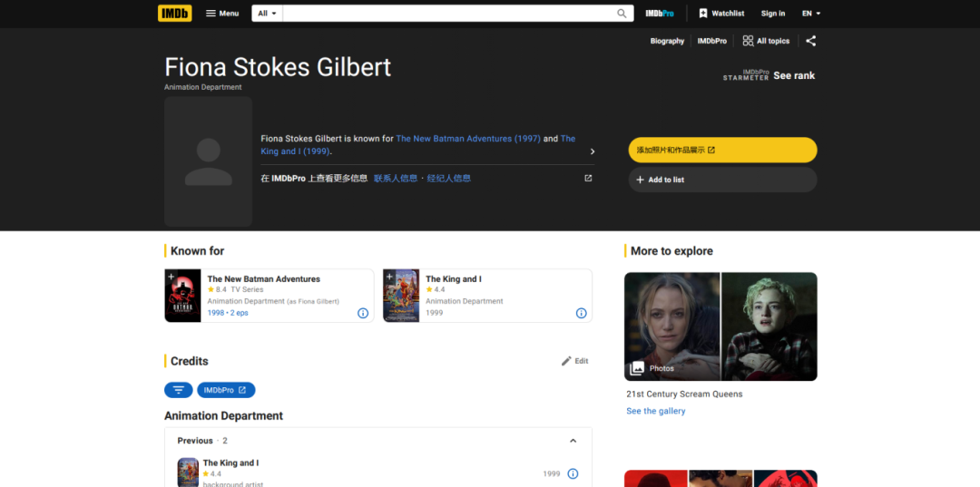Open IMDbPro link next to Biography
Image resolution: width=980 pixels, height=487 pixels.
point(712,41)
